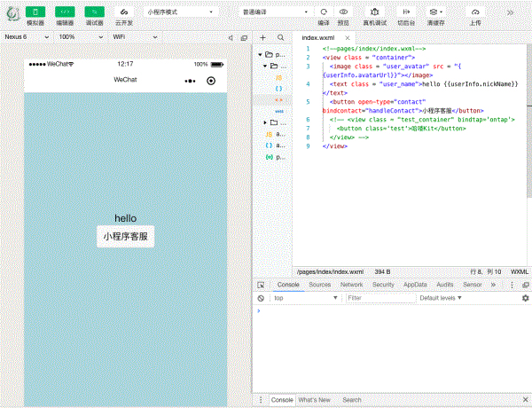Image resolution: width=532 pixels, height=408 pixels.
Task: Switch to the Network tab
Action: 351,285
